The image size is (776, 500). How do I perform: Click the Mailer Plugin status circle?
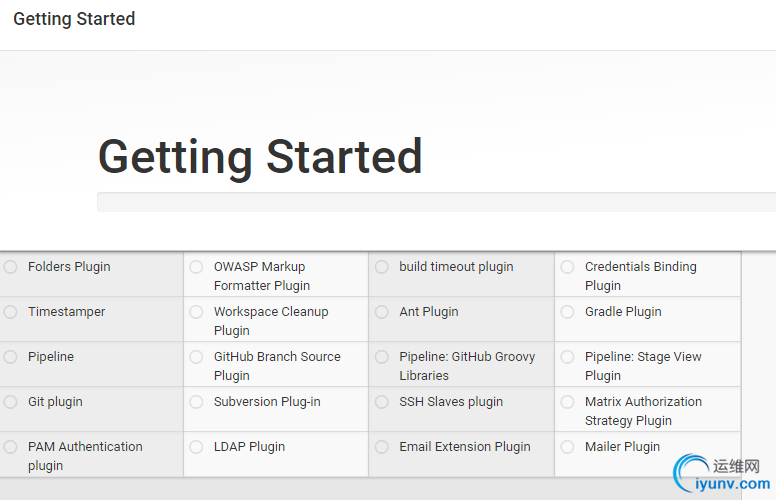567,447
